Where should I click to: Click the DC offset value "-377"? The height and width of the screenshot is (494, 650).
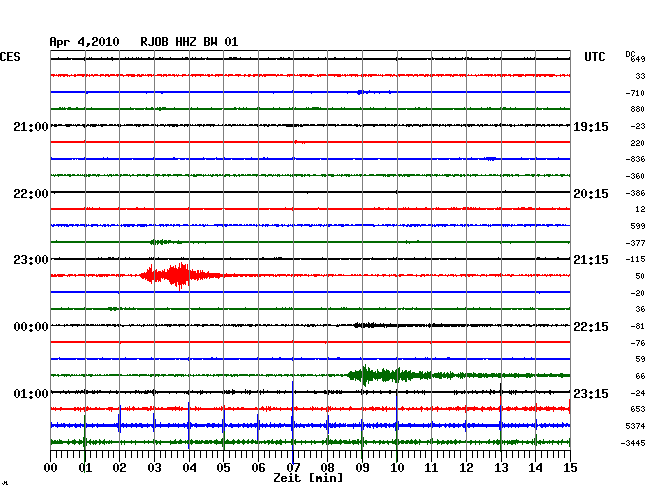pos(635,243)
